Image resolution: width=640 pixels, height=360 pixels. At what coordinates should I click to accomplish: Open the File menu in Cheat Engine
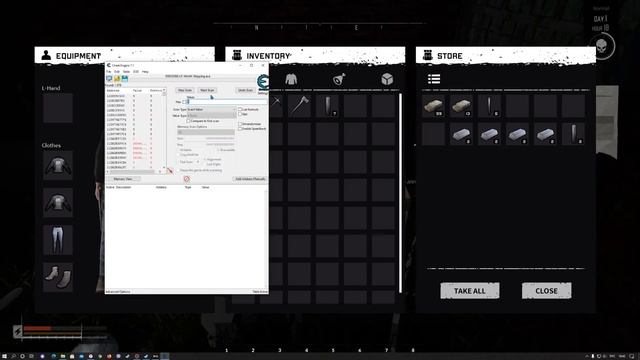coord(109,71)
